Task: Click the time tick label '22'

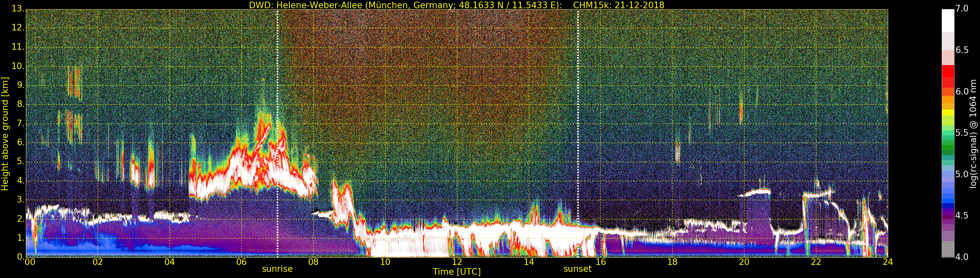Action: point(816,262)
